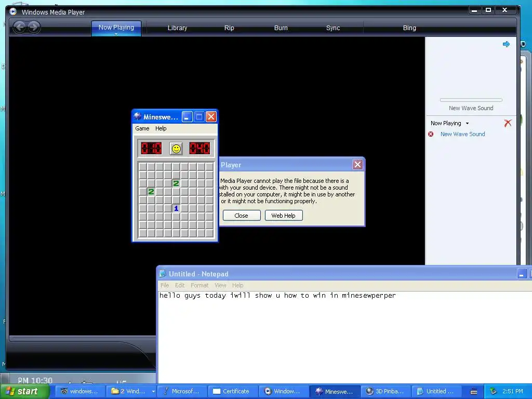Minimize the Notepad window
This screenshot has height=399, width=532.
522,273
